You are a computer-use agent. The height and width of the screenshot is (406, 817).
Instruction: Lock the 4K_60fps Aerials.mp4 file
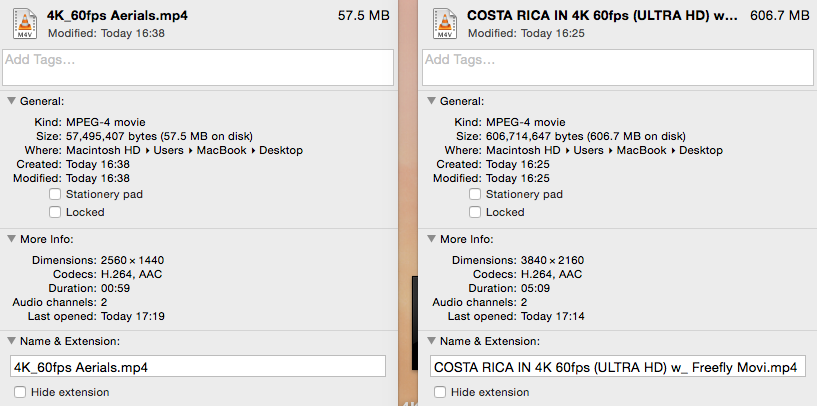55,212
